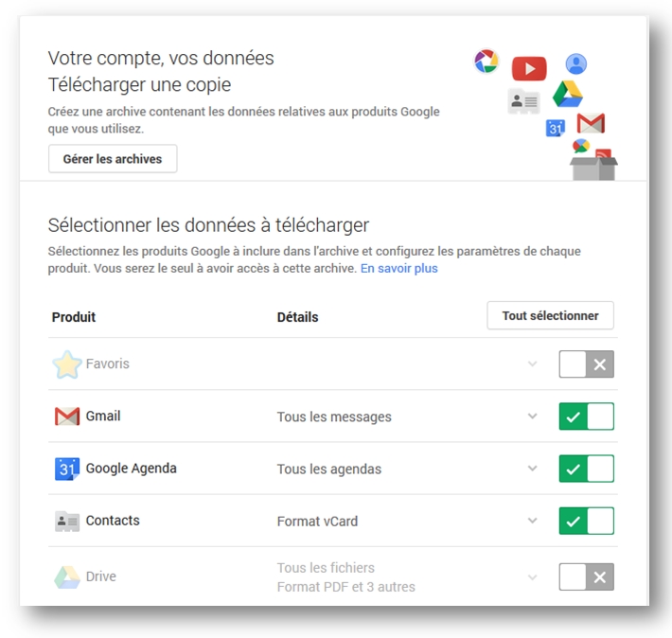Open the En savoir plus link
This screenshot has height=638, width=672.
click(399, 269)
